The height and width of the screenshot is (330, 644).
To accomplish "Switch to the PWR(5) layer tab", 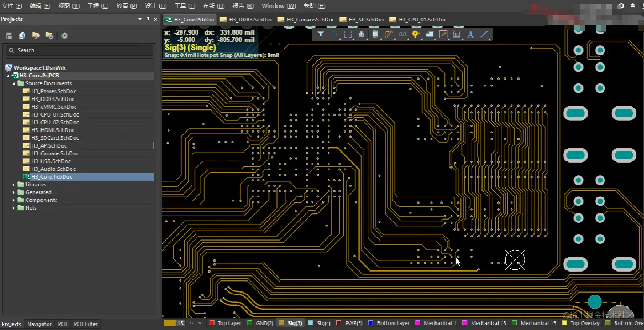I will (x=350, y=323).
